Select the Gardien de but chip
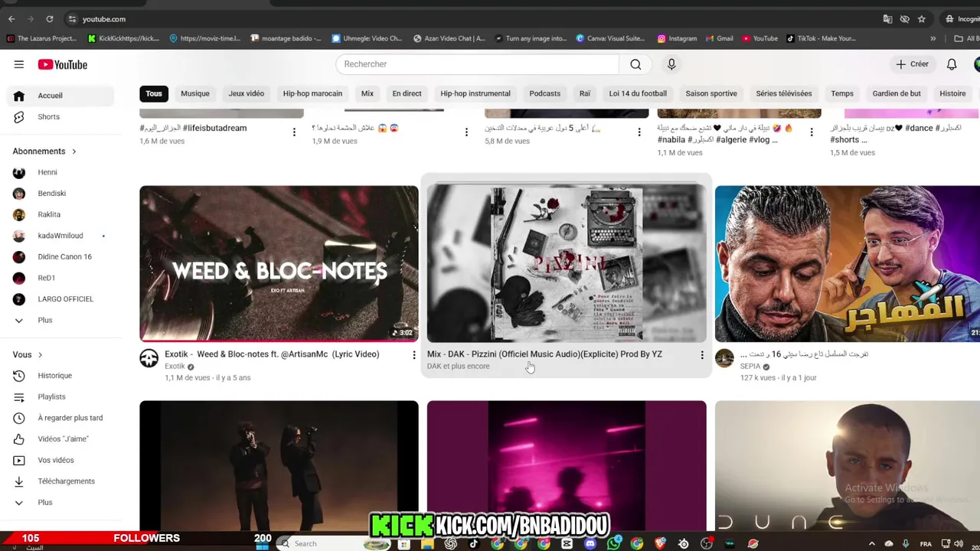Image resolution: width=980 pixels, height=551 pixels. click(897, 93)
